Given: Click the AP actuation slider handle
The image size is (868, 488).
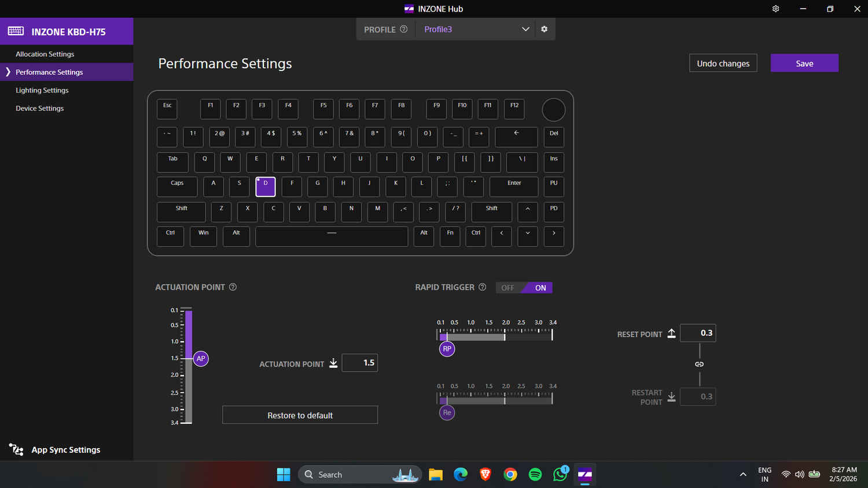Looking at the screenshot, I should 201,358.
